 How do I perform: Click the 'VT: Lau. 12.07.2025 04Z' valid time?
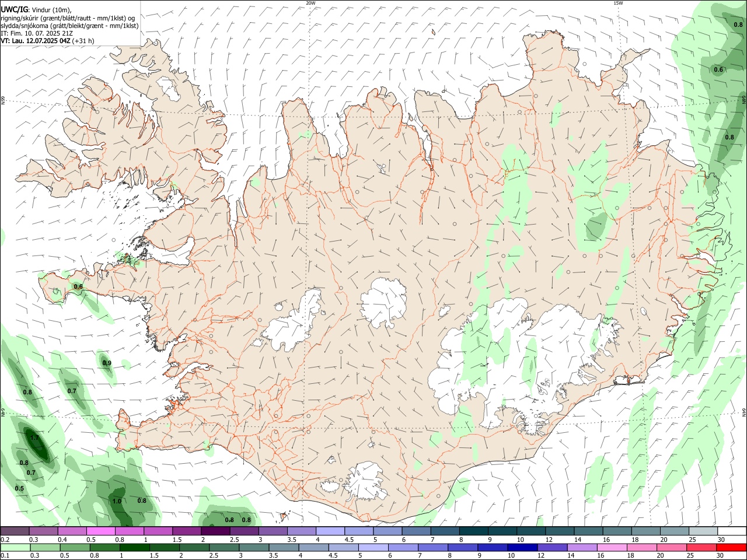36,41
